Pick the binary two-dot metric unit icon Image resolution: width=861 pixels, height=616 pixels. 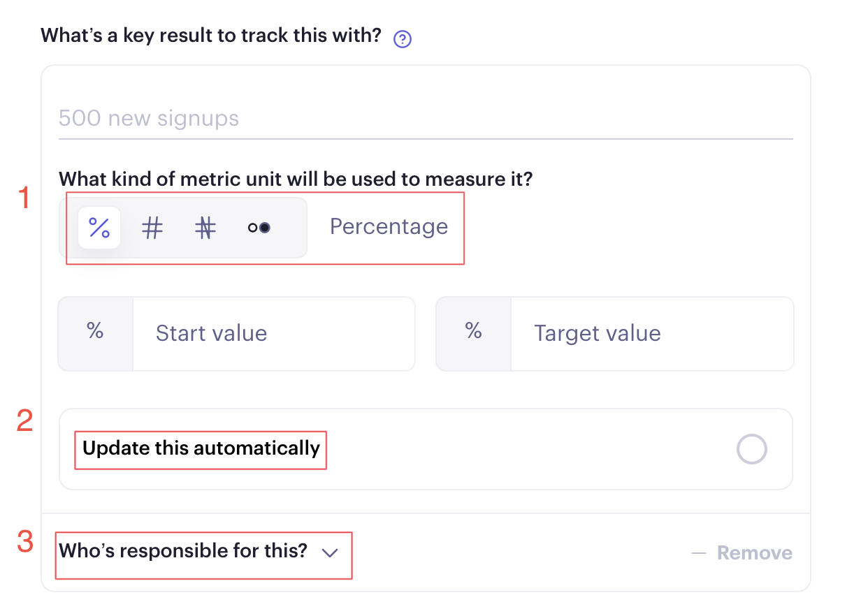coord(259,228)
